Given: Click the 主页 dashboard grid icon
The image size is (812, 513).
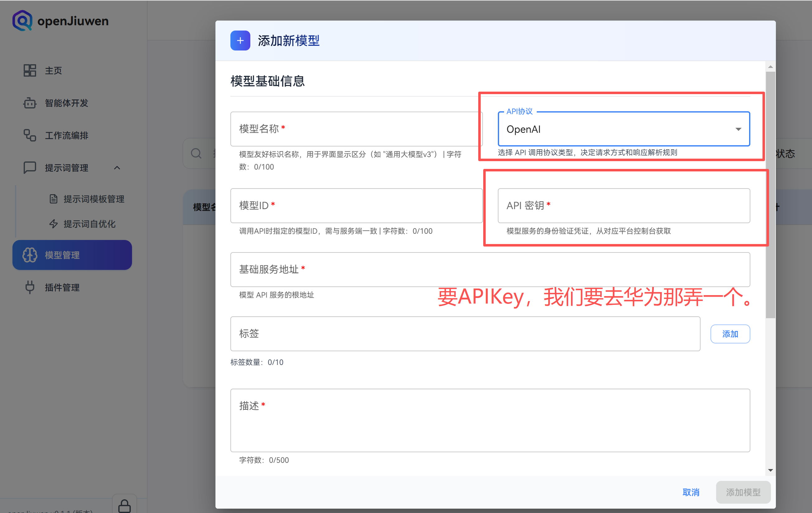Looking at the screenshot, I should pyautogui.click(x=30, y=70).
